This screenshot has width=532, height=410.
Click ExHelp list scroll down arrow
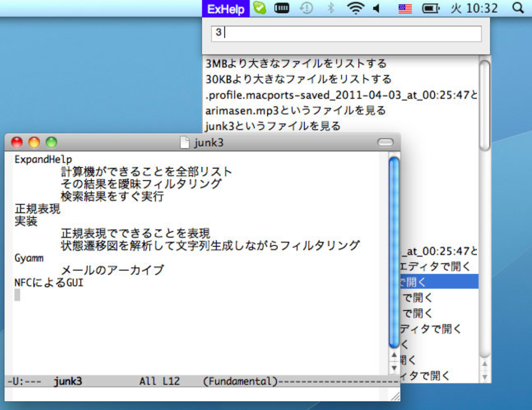pos(484,377)
